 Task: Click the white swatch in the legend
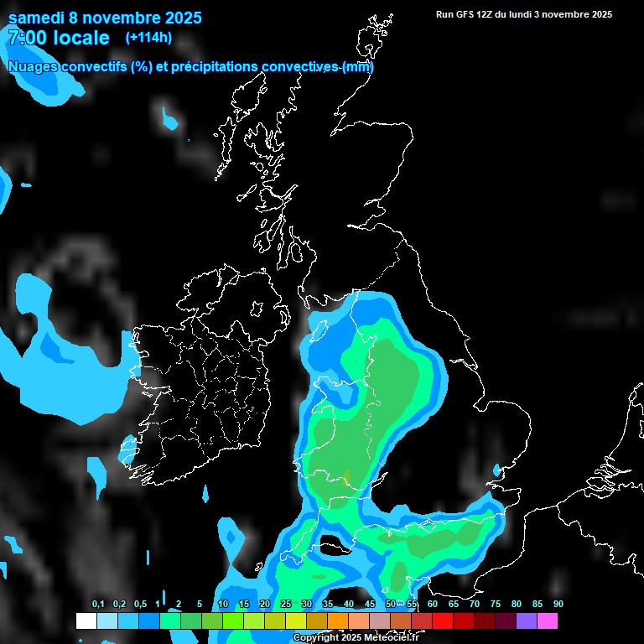(86, 621)
